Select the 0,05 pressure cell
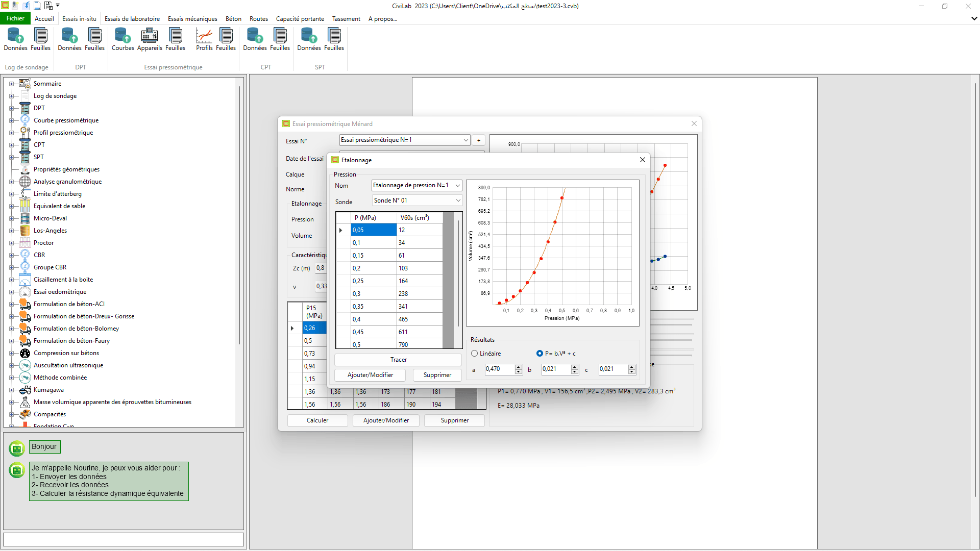Image resolution: width=980 pixels, height=551 pixels. pyautogui.click(x=374, y=230)
